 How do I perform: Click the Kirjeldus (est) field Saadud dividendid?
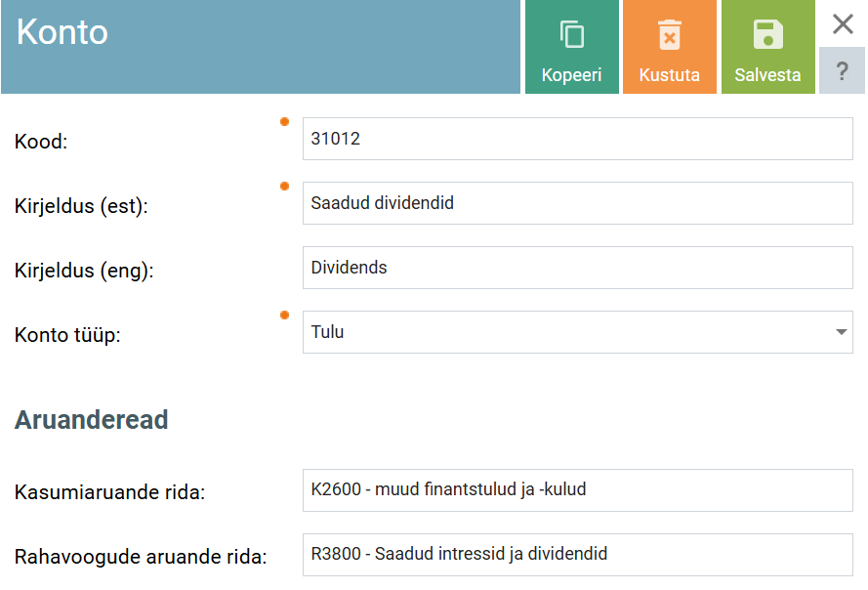(577, 203)
